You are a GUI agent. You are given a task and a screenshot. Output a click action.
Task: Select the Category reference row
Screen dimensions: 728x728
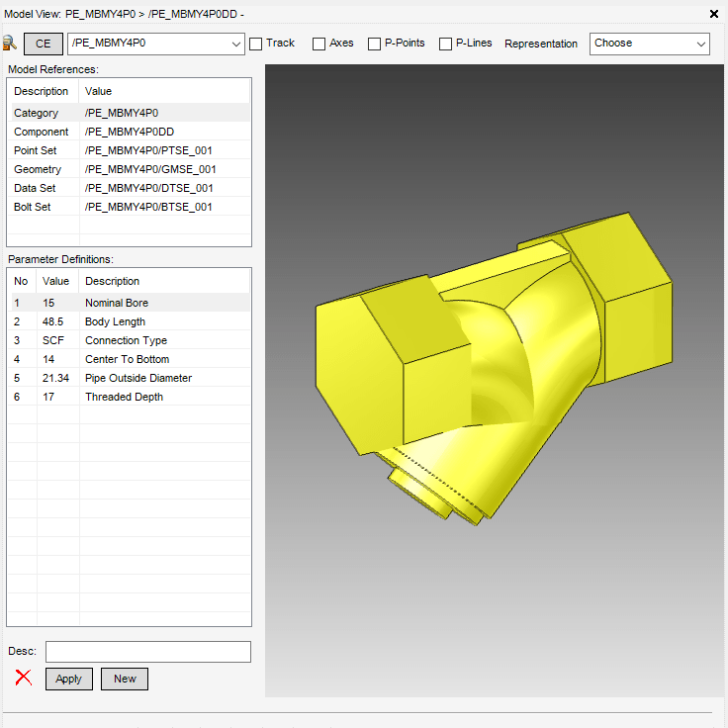click(131, 113)
